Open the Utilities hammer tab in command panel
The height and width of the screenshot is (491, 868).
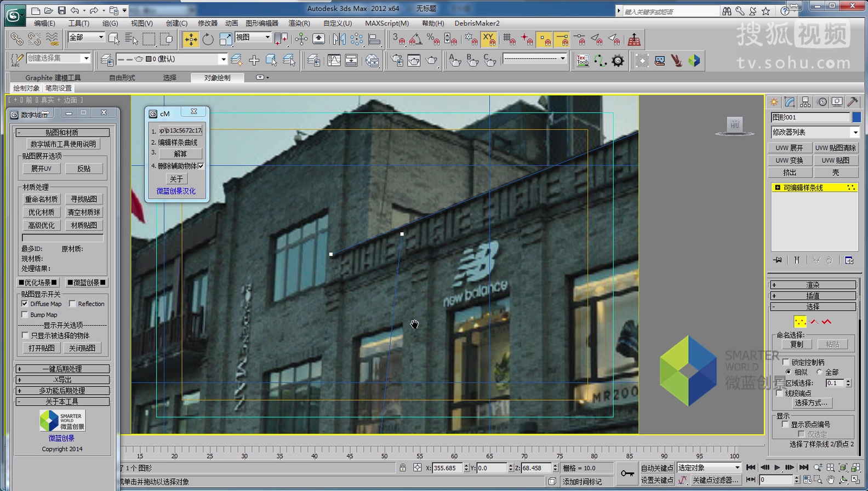click(853, 102)
